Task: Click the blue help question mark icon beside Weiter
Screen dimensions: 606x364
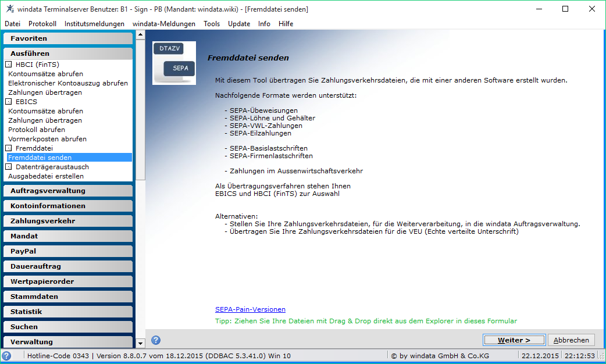Action: [156, 340]
